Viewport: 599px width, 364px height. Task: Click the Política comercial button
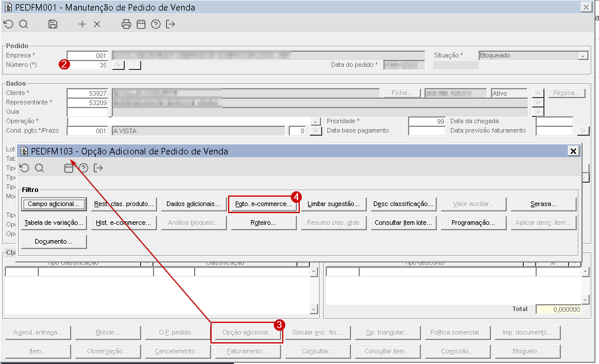click(457, 333)
